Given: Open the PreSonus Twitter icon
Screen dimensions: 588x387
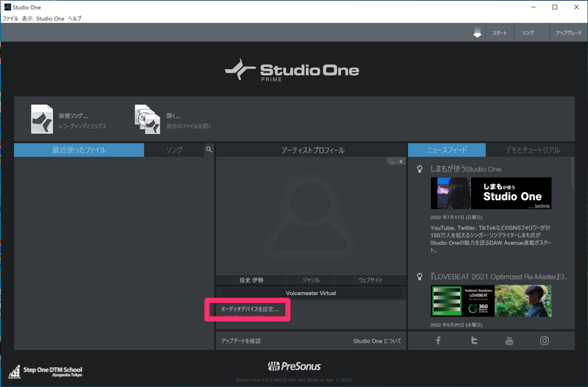Looking at the screenshot, I should click(474, 341).
